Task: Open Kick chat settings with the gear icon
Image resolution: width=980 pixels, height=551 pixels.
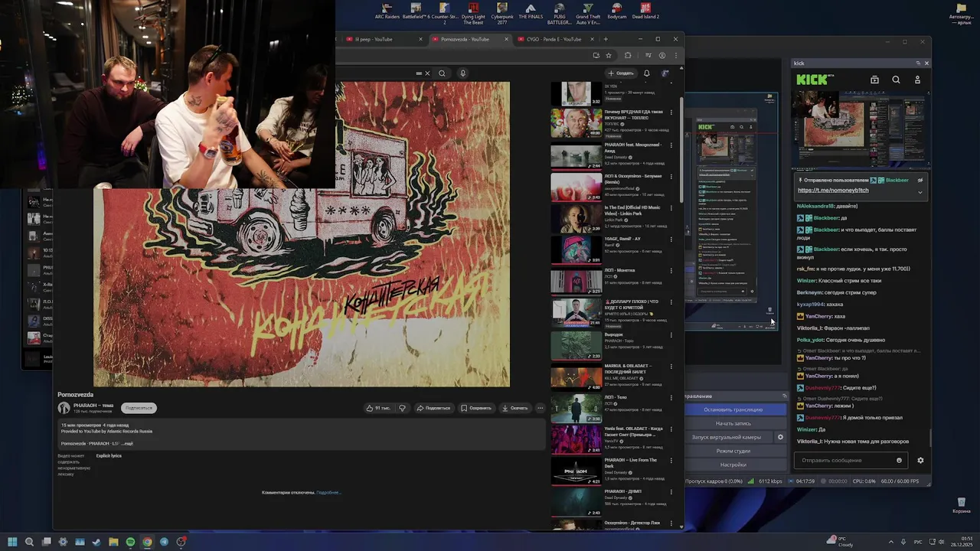Action: click(920, 461)
